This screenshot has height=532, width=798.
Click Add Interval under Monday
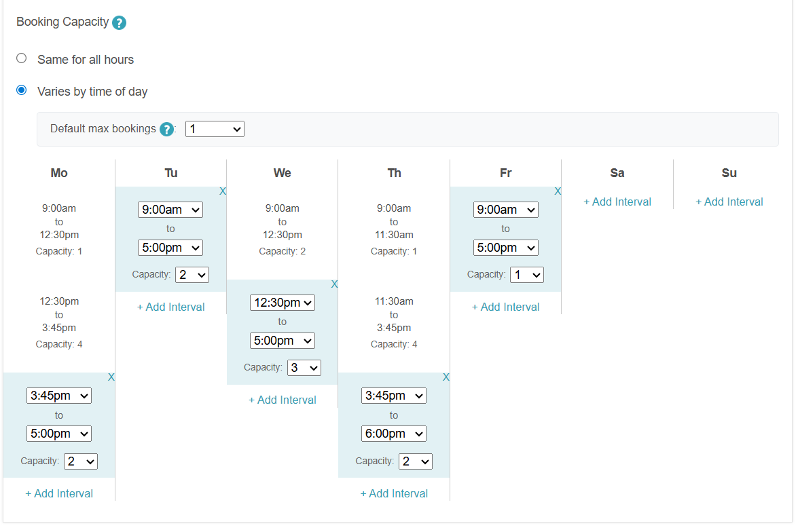[59, 494]
